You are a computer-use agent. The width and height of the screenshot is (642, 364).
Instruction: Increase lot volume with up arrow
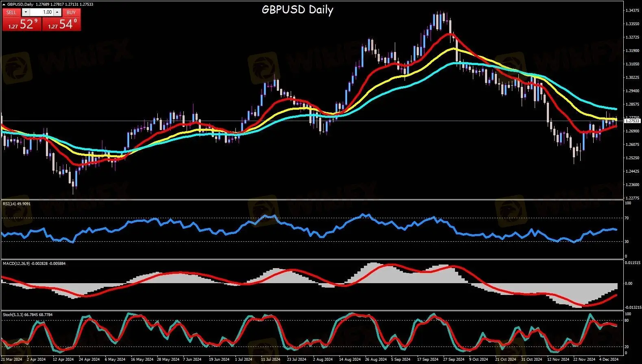[x=57, y=13]
